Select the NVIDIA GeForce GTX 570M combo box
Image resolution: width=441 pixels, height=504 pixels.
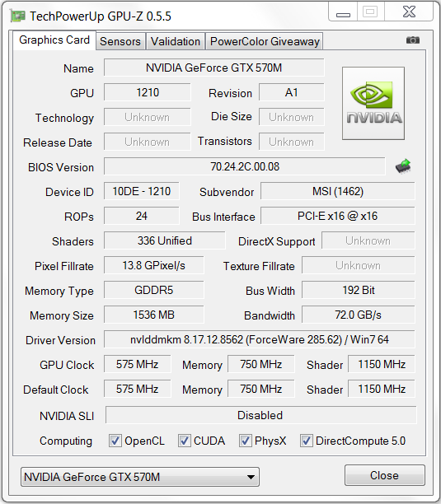coord(140,477)
